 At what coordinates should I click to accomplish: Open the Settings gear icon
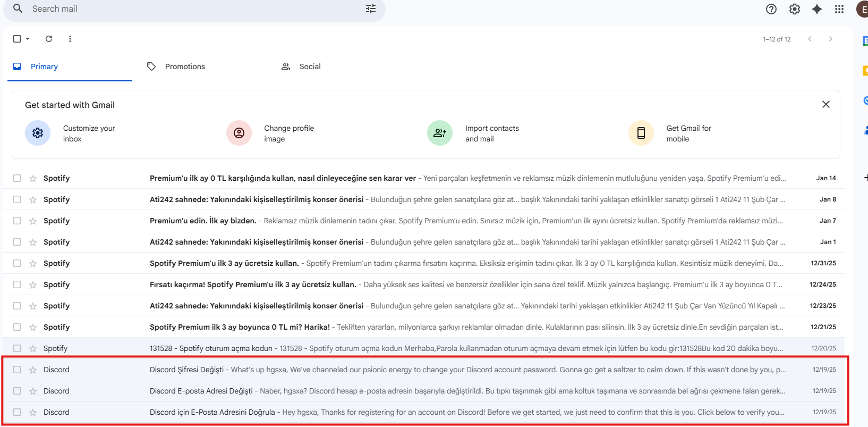click(x=795, y=9)
